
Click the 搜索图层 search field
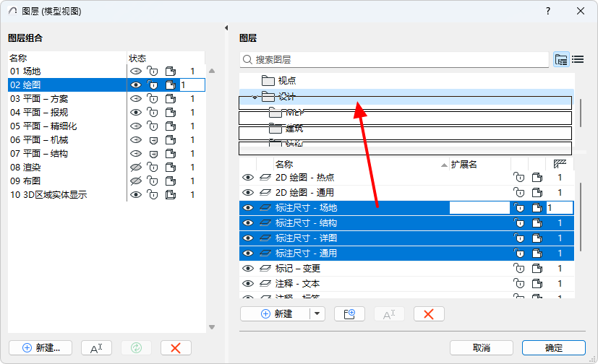click(394, 60)
